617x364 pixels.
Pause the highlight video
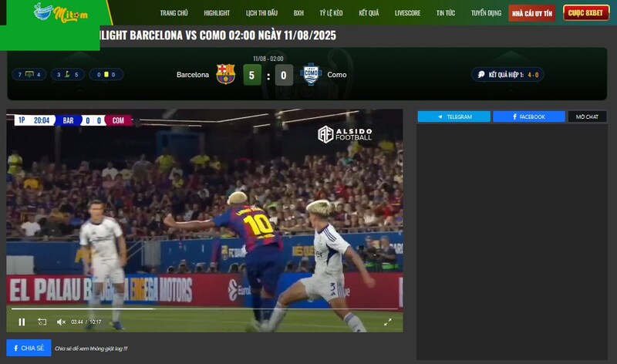(22, 322)
